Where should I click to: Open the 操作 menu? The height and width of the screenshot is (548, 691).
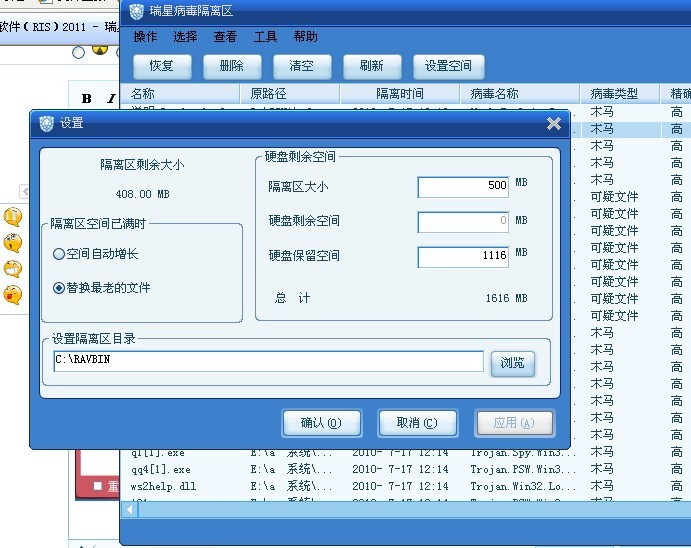pos(145,37)
